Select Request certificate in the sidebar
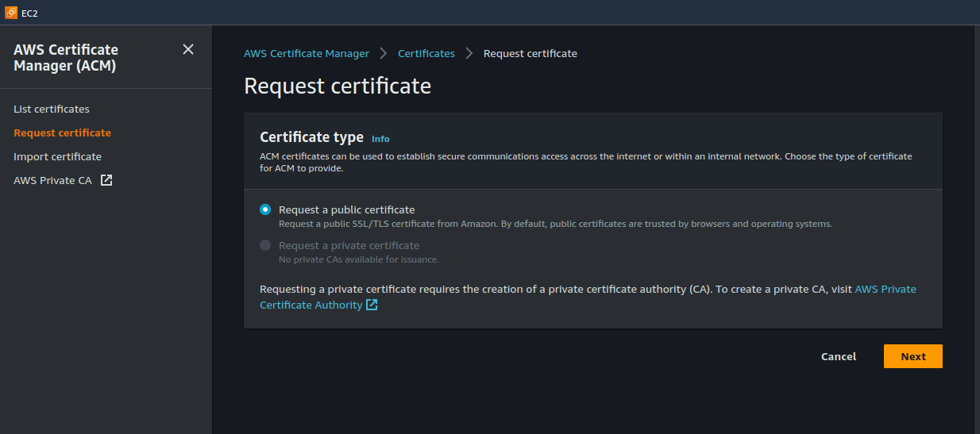The image size is (980, 434). pyautogui.click(x=62, y=133)
